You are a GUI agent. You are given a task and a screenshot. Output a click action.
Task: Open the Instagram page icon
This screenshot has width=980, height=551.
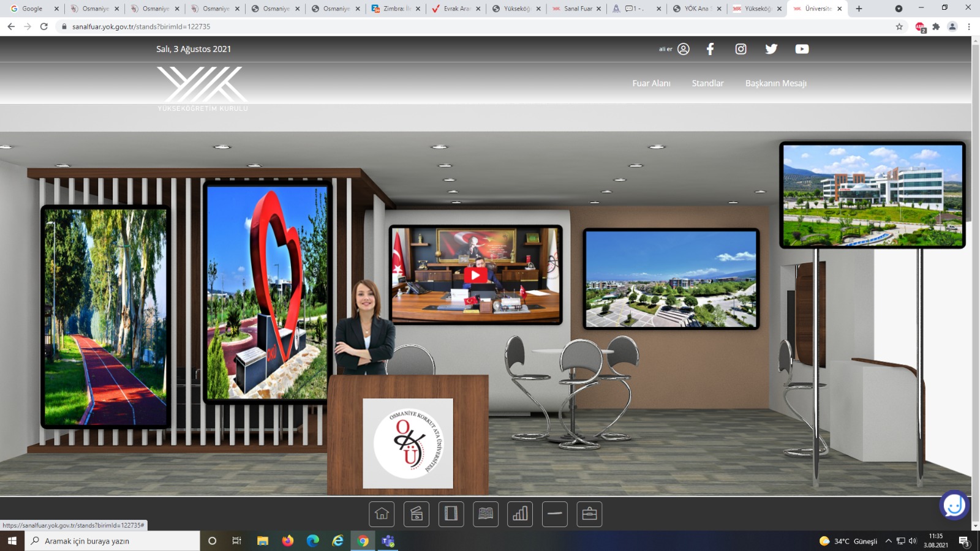click(741, 49)
